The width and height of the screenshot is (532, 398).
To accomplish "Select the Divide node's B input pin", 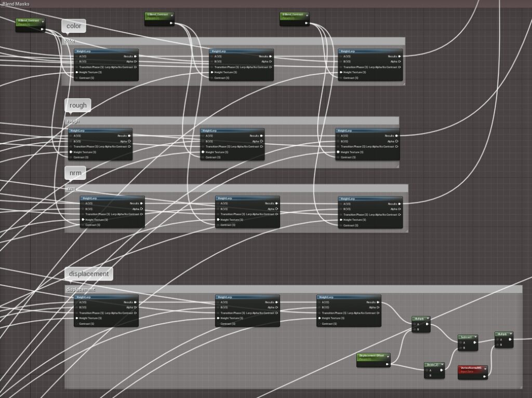I will click(427, 376).
